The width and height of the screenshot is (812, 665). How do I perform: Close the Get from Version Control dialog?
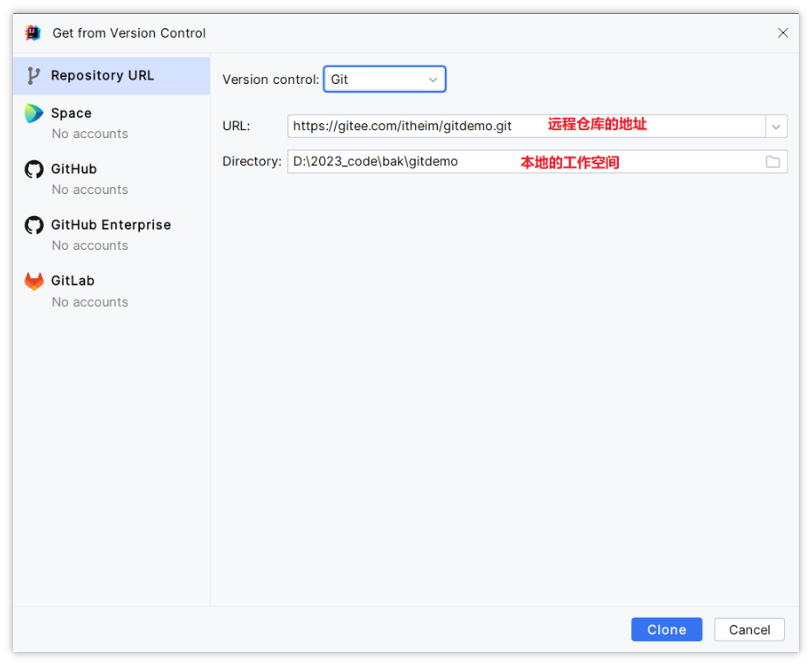tap(783, 33)
